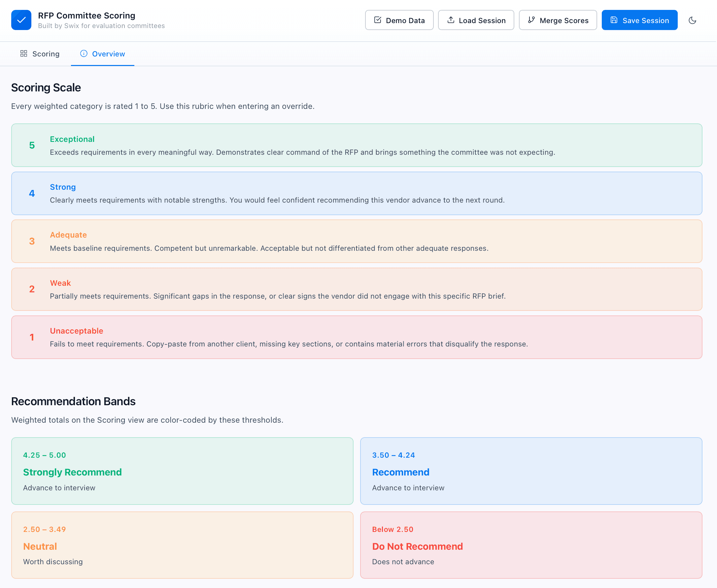Click the Strongly Recommend band title
Viewport: 717px width, 588px height.
(x=72, y=472)
